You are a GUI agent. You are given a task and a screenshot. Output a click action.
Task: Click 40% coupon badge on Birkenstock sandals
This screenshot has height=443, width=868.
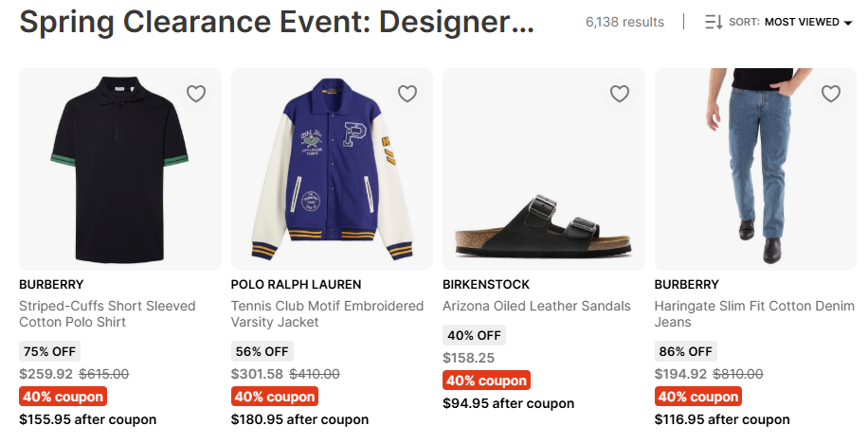486,381
